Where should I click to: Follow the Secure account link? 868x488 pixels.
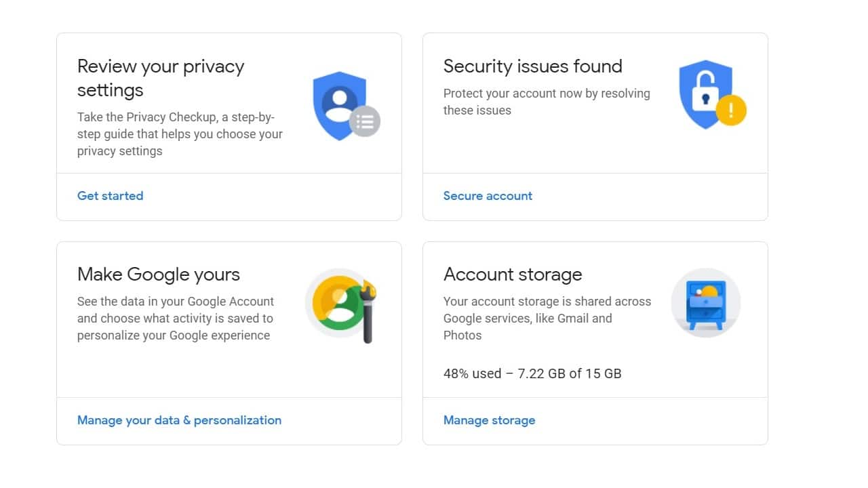pyautogui.click(x=488, y=196)
